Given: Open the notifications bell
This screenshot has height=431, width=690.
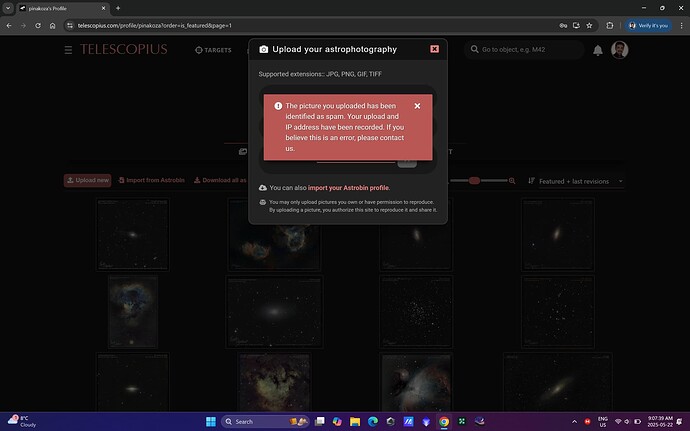Looking at the screenshot, I should 598,50.
